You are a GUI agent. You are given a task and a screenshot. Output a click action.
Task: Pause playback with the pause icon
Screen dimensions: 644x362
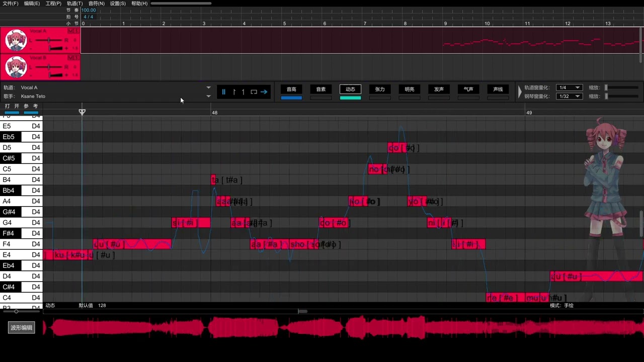223,92
